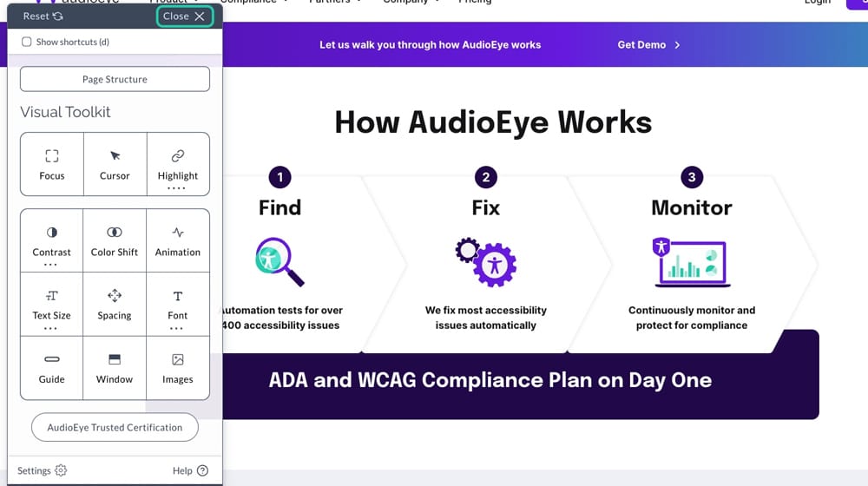The height and width of the screenshot is (486, 868).
Task: Click the 'Visual Toolkit' heading
Action: (x=65, y=112)
